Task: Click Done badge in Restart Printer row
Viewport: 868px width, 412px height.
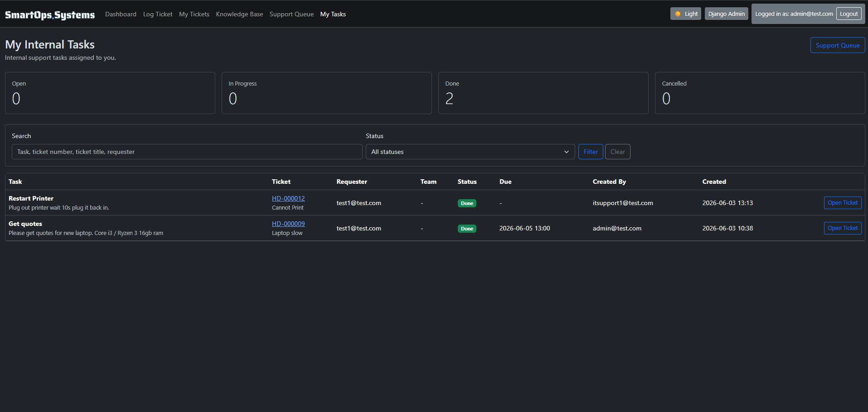Action: point(467,203)
